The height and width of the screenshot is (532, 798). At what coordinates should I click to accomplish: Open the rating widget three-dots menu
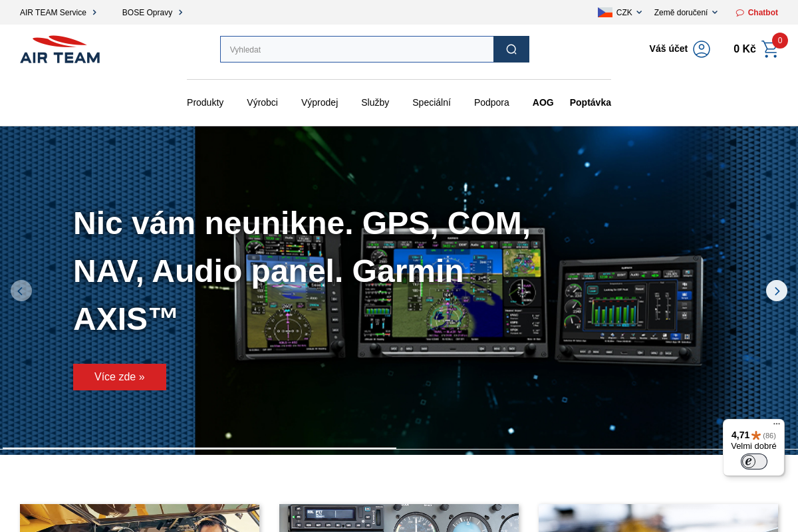pyautogui.click(x=777, y=424)
